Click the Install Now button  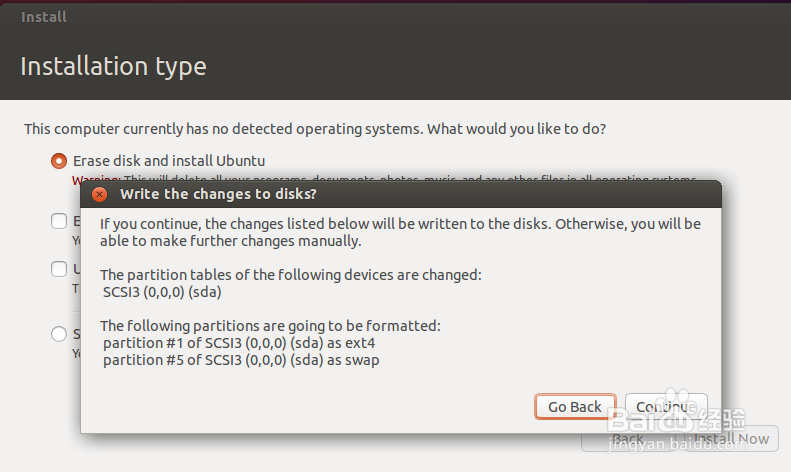coord(731,440)
